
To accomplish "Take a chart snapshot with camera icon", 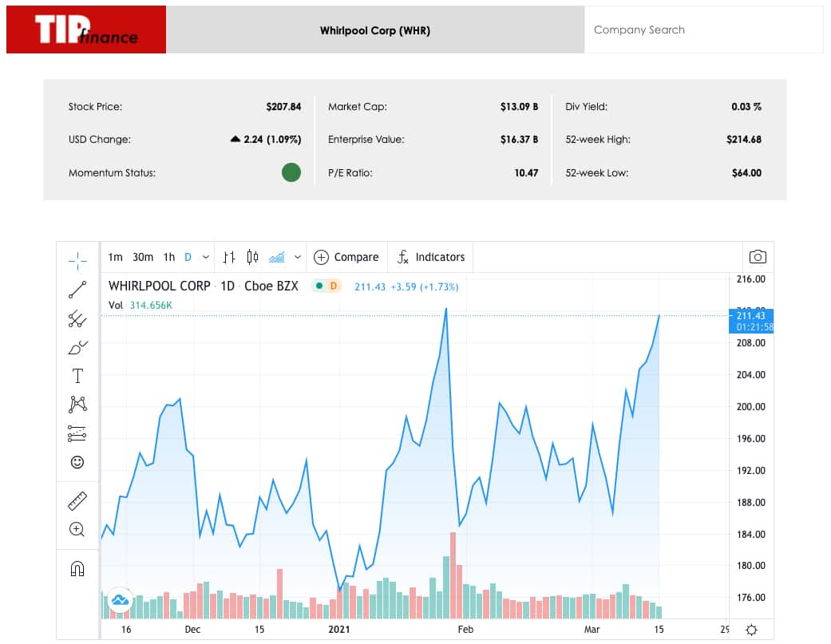I will [758, 257].
